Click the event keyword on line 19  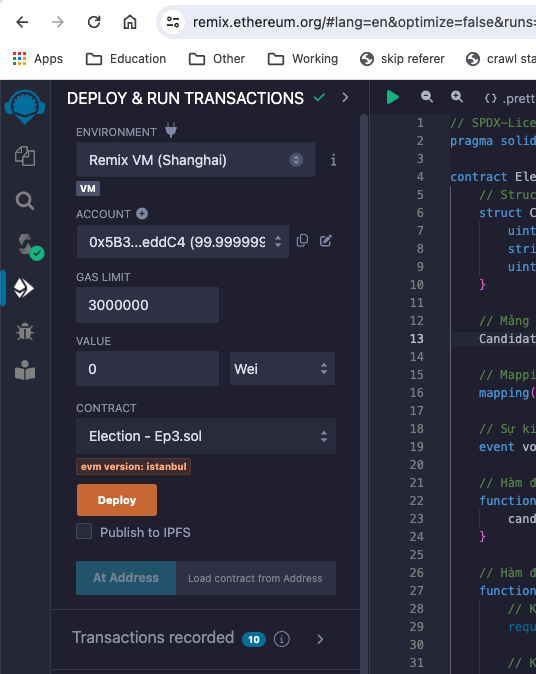(x=496, y=447)
